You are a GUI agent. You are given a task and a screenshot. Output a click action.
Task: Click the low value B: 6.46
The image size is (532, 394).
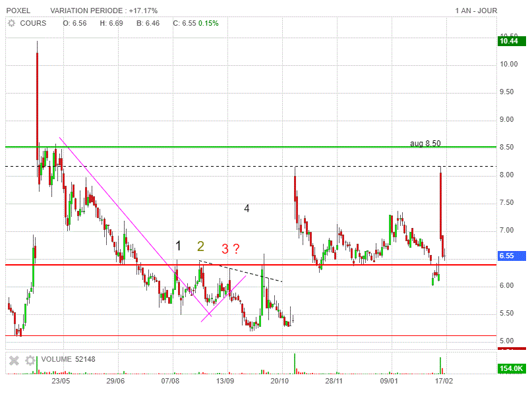point(148,24)
